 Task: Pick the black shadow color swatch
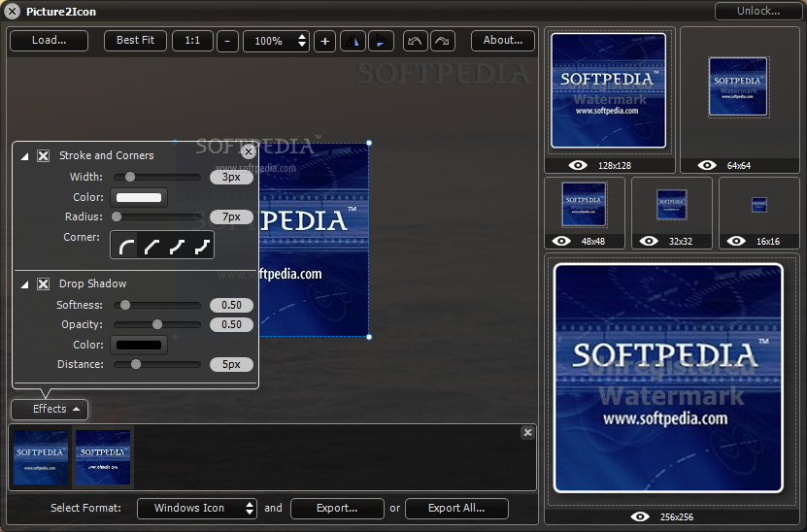(139, 346)
